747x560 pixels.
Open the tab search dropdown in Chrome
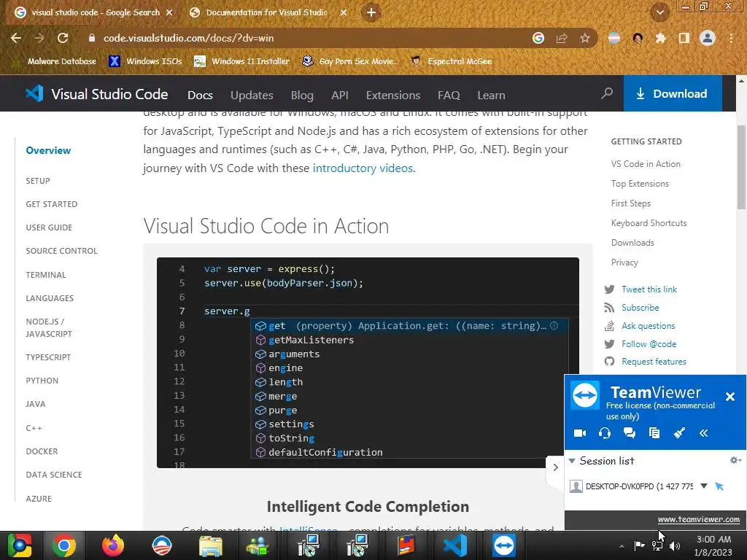(659, 12)
